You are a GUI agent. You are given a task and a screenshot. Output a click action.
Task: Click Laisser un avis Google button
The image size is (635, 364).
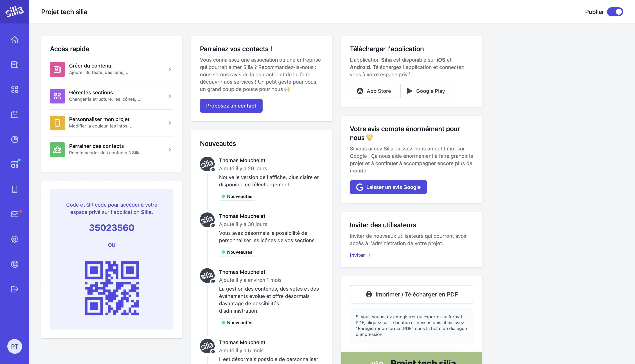pos(388,187)
